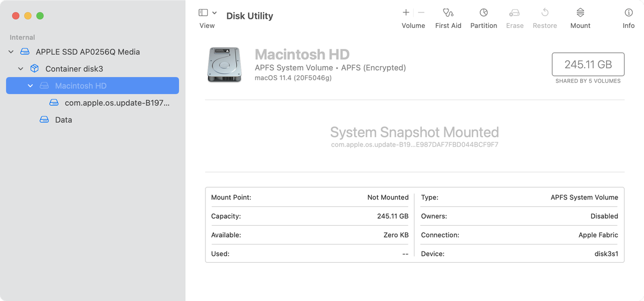The width and height of the screenshot is (644, 301).
Task: Click the Mount volume icon
Action: tap(580, 13)
